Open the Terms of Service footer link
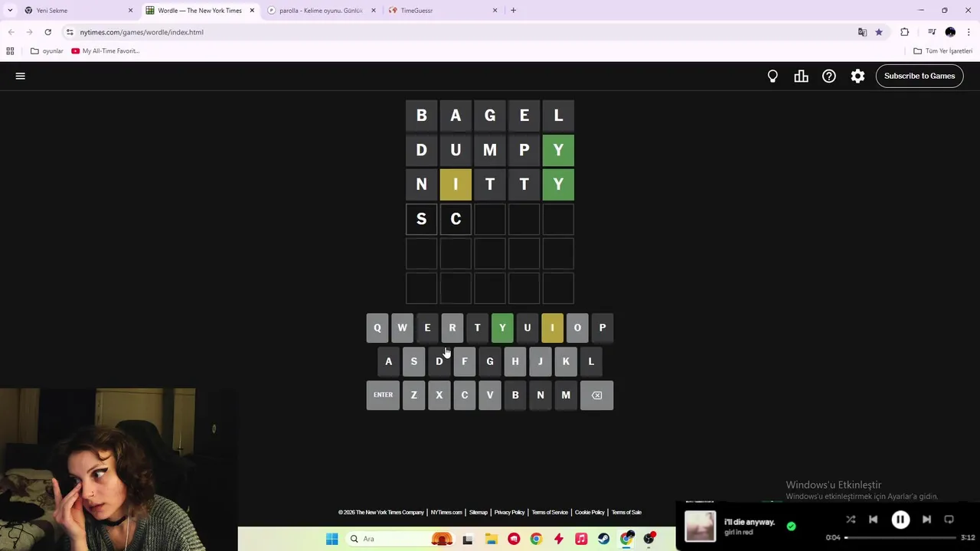Image resolution: width=980 pixels, height=551 pixels. 550,512
